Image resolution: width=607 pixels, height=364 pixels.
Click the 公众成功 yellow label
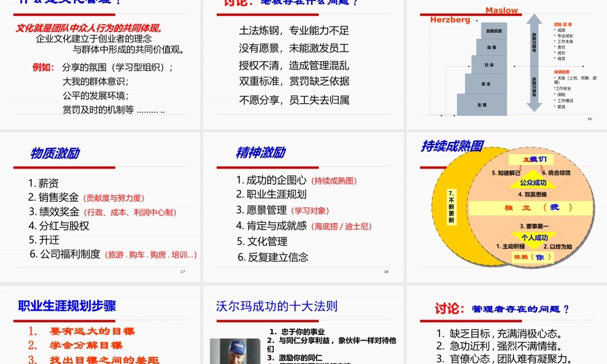[x=533, y=183]
